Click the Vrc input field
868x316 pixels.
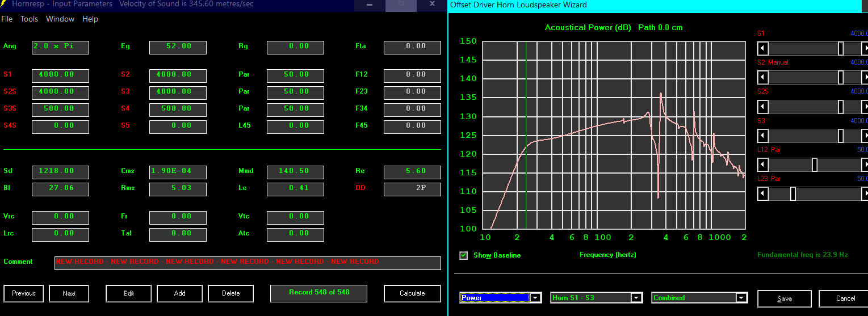click(60, 217)
